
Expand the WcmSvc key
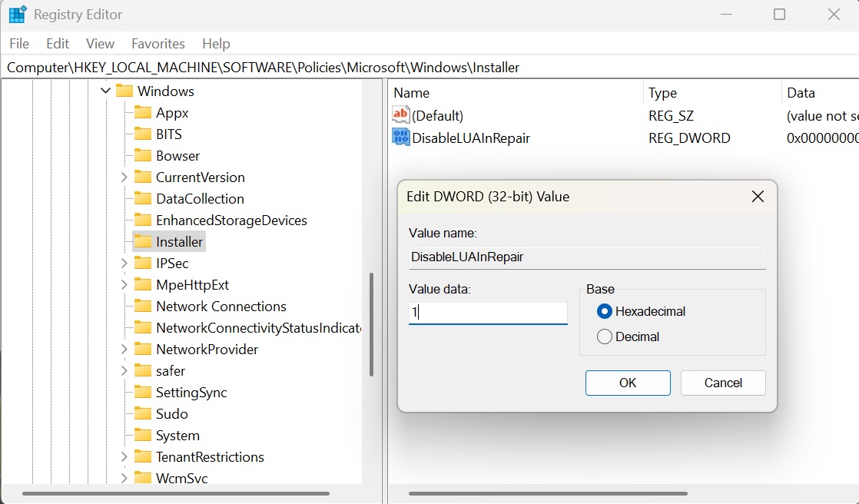click(124, 478)
